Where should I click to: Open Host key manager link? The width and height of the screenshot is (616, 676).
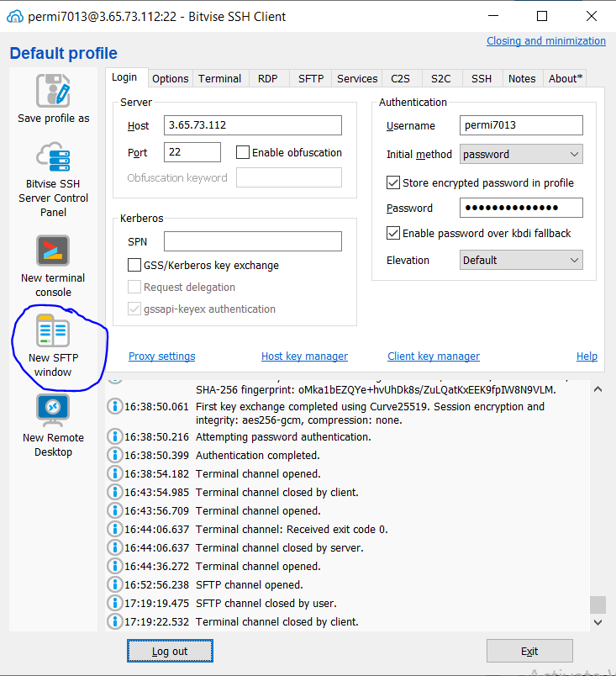(304, 356)
